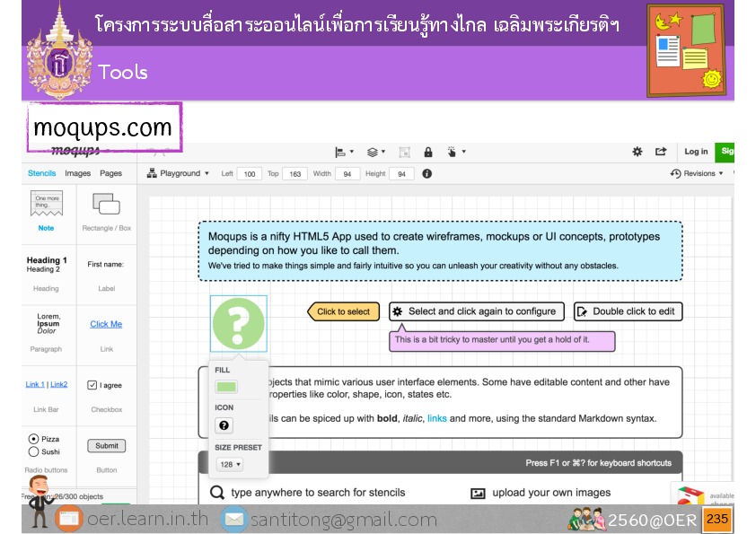Viewport: 756px width, 534px height.
Task: Click the Log in button
Action: pyautogui.click(x=696, y=152)
